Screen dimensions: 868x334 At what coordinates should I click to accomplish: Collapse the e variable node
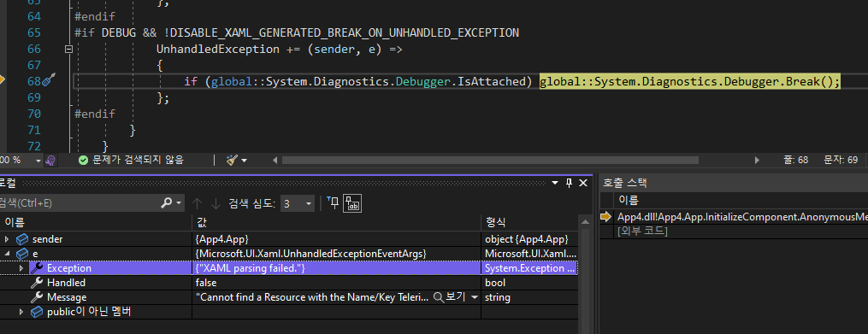pos(7,254)
